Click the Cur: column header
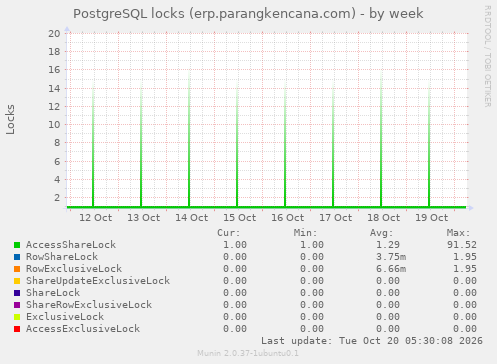Screen dimensions: 497x364 point(229,233)
